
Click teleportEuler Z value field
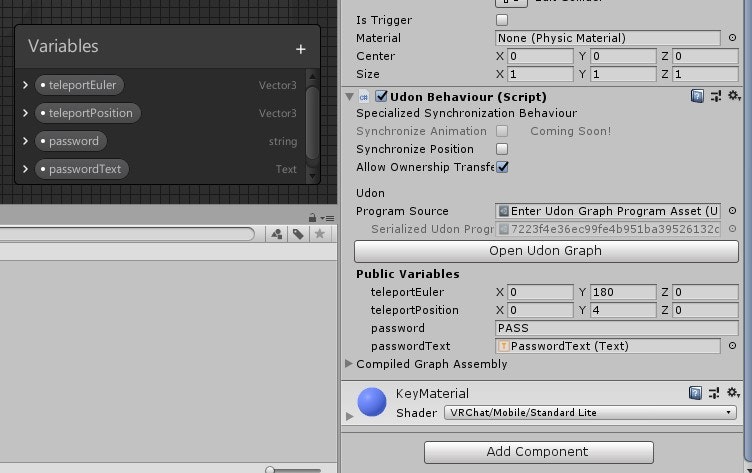coord(705,292)
